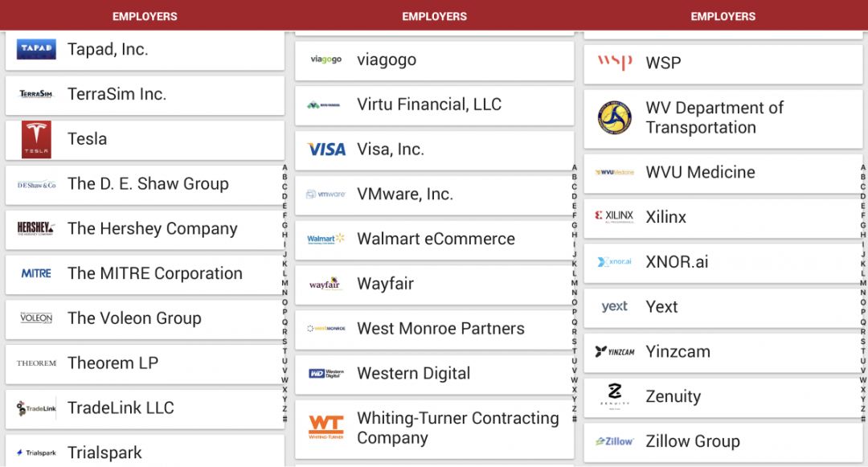Click the Western Digital logo
This screenshot has height=467, width=868.
[326, 373]
